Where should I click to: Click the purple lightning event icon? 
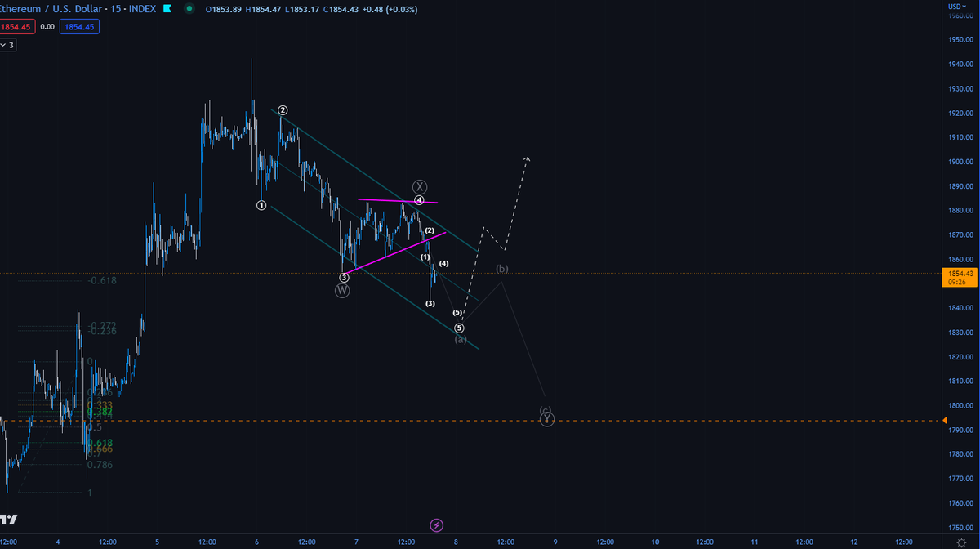[437, 524]
